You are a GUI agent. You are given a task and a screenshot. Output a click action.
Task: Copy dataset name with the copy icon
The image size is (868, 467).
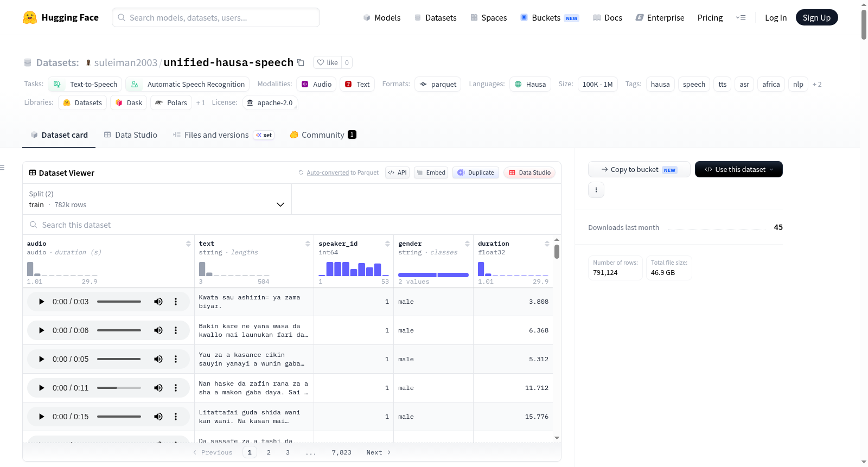click(x=301, y=62)
